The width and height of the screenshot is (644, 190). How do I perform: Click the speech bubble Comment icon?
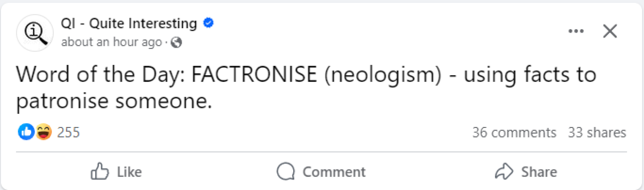pyautogui.click(x=286, y=171)
